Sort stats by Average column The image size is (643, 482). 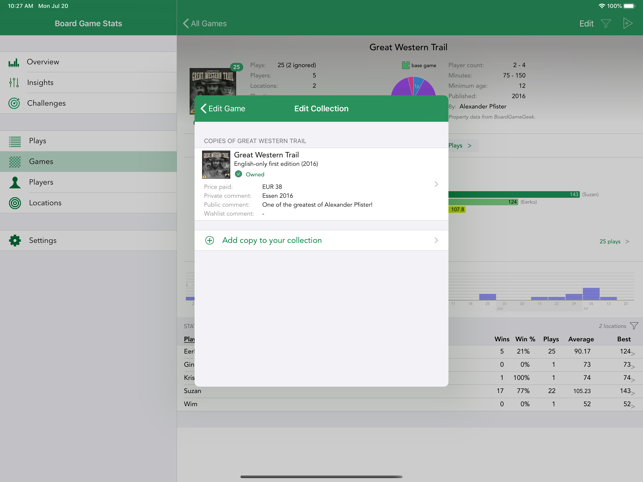coord(581,339)
